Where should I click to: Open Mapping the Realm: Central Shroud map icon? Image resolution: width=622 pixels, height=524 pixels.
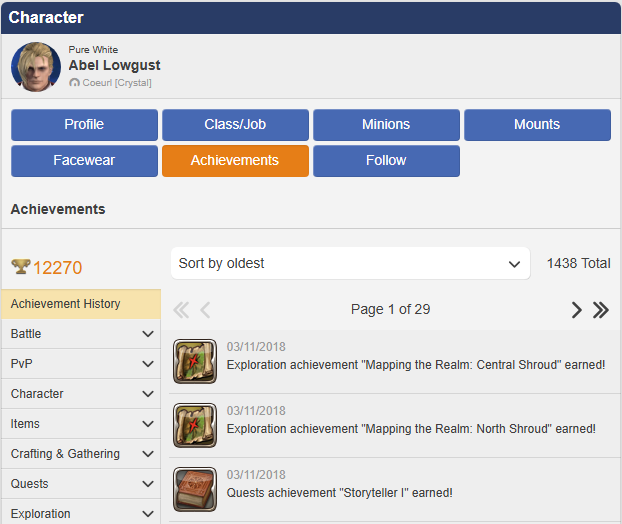(x=195, y=361)
